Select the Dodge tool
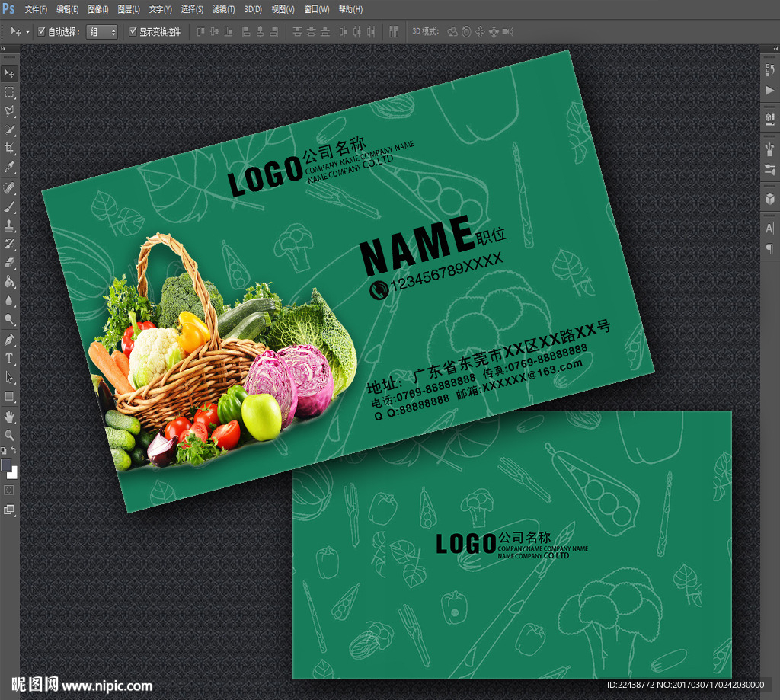Image resolution: width=780 pixels, height=700 pixels. tap(9, 319)
